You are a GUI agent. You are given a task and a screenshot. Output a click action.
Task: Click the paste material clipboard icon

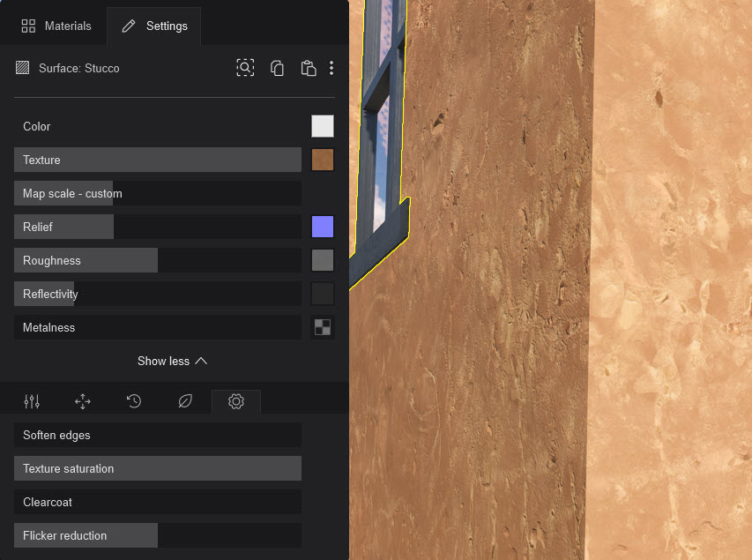tap(308, 68)
